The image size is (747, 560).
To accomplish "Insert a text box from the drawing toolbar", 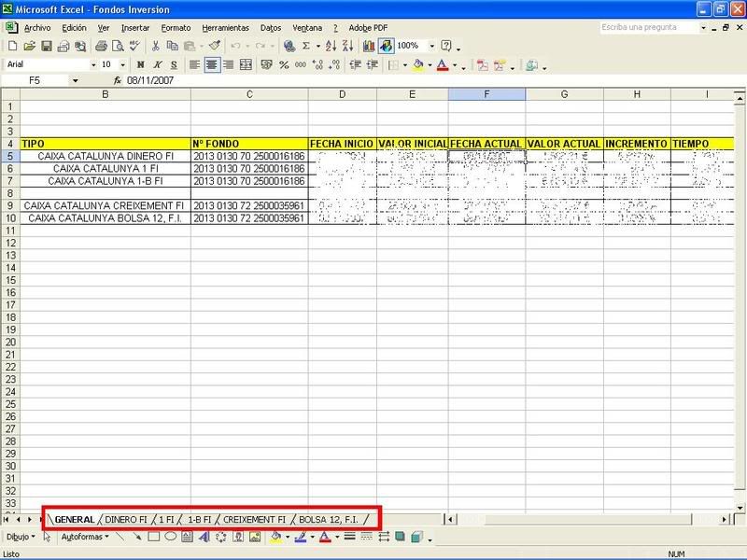I will (x=188, y=538).
